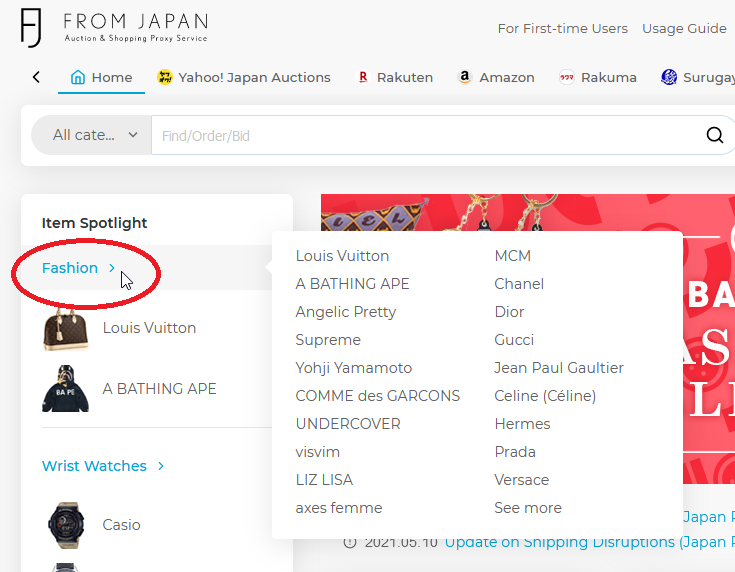This screenshot has height=572, width=735.
Task: Open the Rakuma tab
Action: pos(598,77)
